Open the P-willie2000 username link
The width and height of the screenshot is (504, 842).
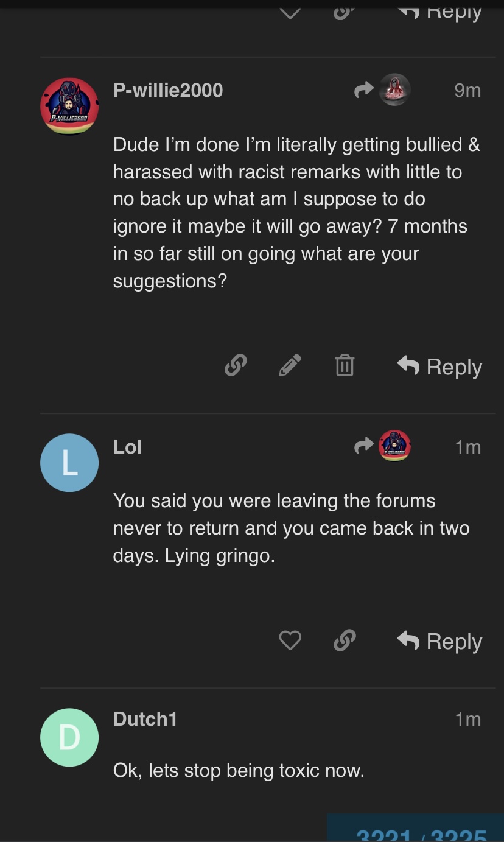coord(168,90)
